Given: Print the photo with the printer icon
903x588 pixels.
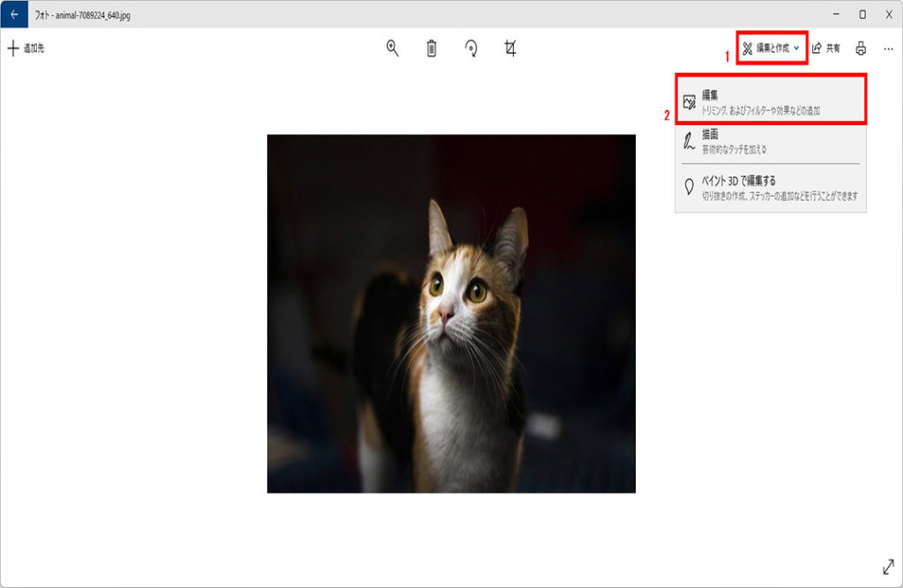Looking at the screenshot, I should (x=861, y=48).
